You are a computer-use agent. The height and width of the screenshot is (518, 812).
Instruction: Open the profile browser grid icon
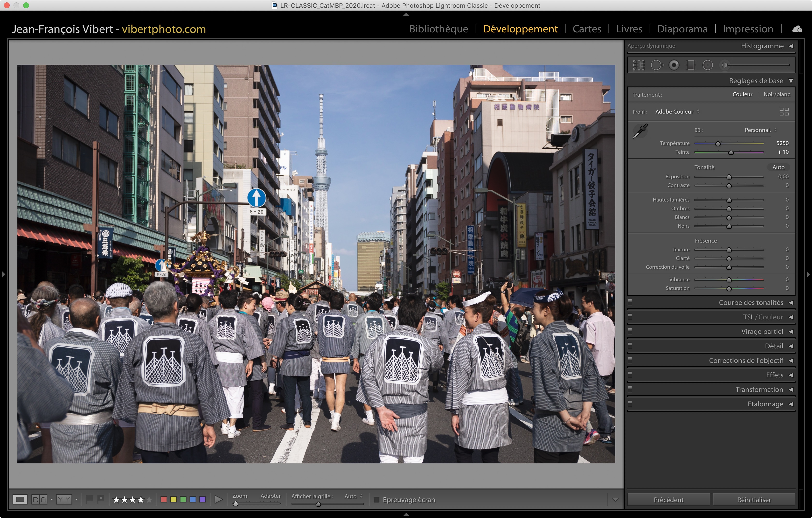tap(784, 112)
